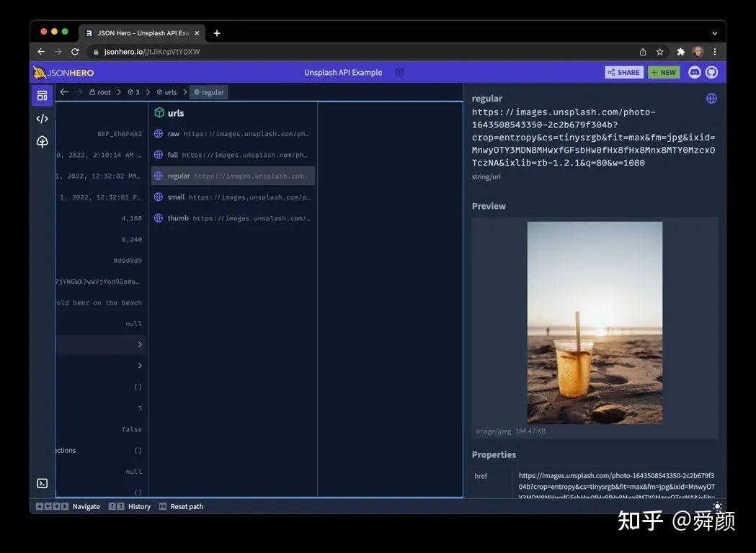The image size is (756, 553).
Task: Select the raw url row
Action: tap(233, 134)
